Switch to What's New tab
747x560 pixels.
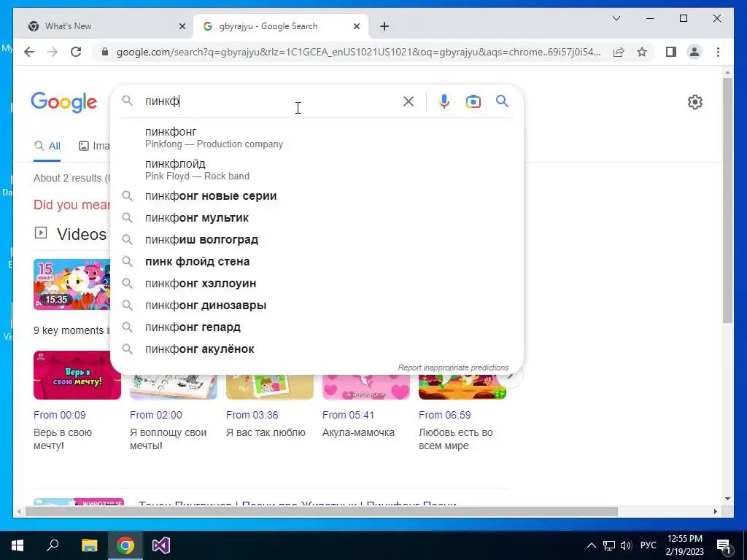103,26
